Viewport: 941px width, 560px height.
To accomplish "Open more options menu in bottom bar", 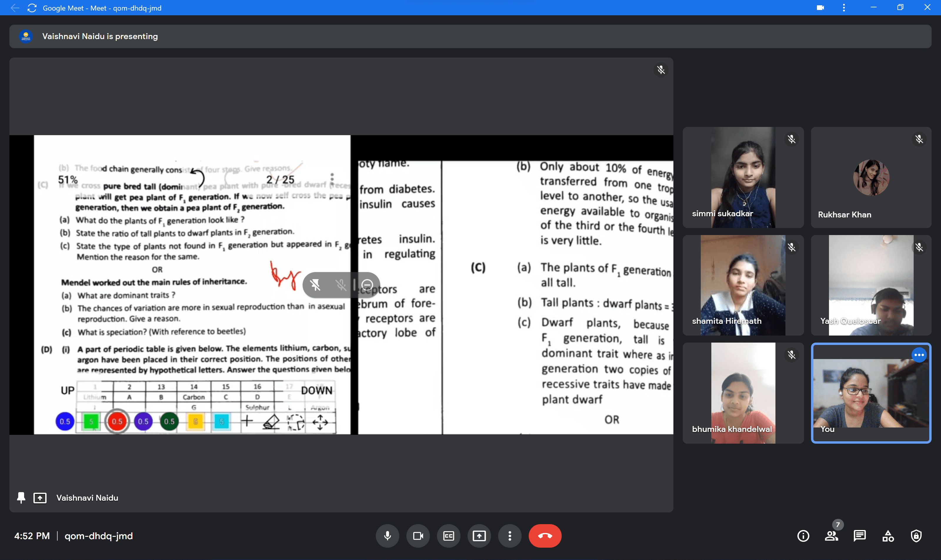I will [509, 536].
